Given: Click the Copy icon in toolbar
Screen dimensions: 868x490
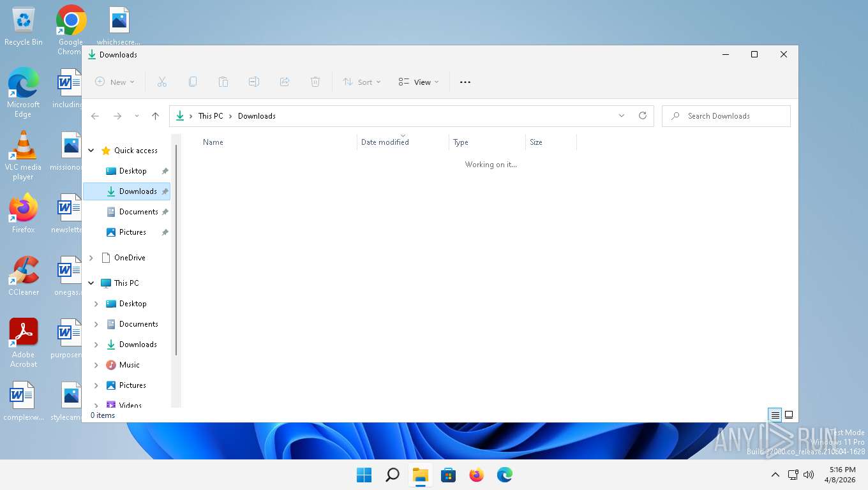Looking at the screenshot, I should click(193, 82).
